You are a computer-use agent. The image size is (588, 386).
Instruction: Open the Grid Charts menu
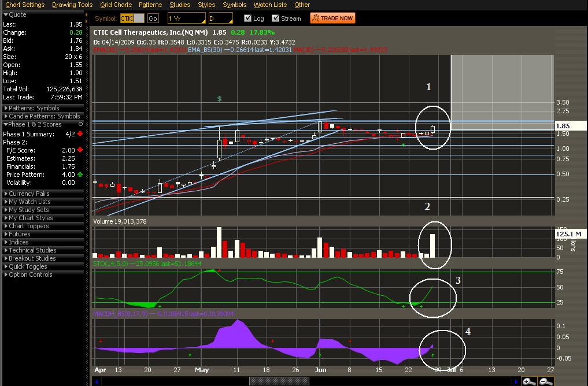(116, 5)
